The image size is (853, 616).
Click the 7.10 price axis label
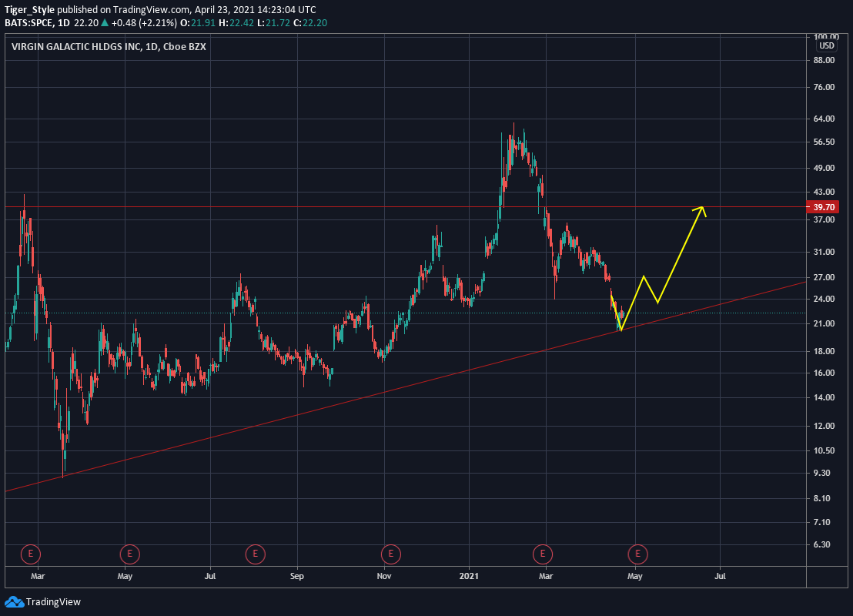click(x=822, y=522)
